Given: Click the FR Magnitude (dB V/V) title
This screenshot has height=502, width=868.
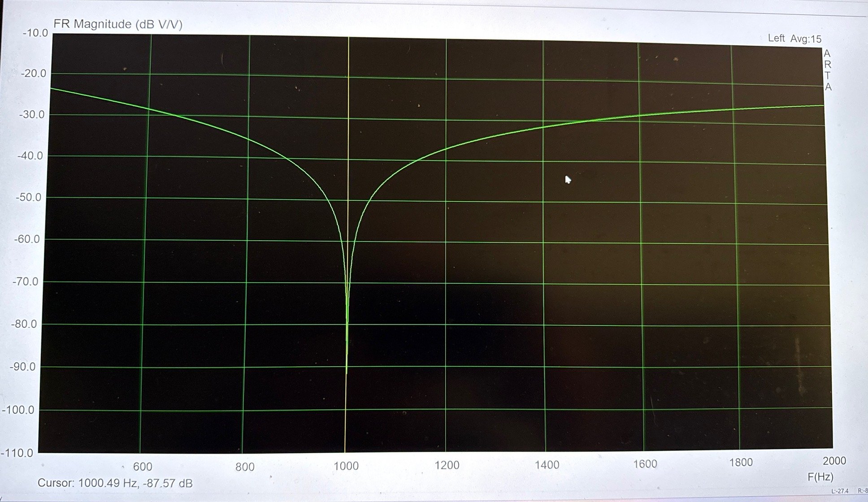Looking at the screenshot, I should coord(118,24).
